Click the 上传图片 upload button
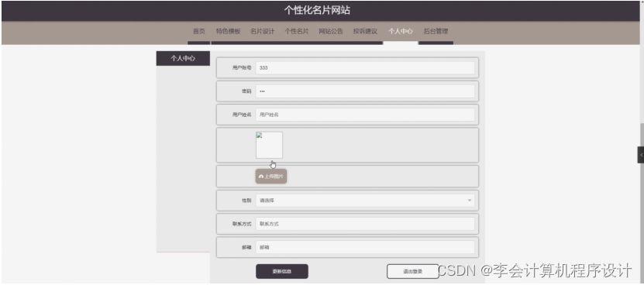644x285 pixels. (271, 177)
